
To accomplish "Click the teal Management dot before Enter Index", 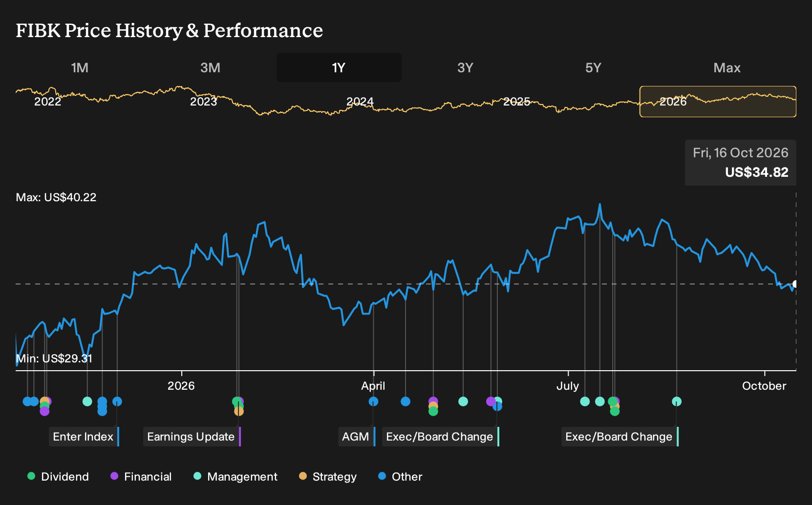I will pos(87,401).
